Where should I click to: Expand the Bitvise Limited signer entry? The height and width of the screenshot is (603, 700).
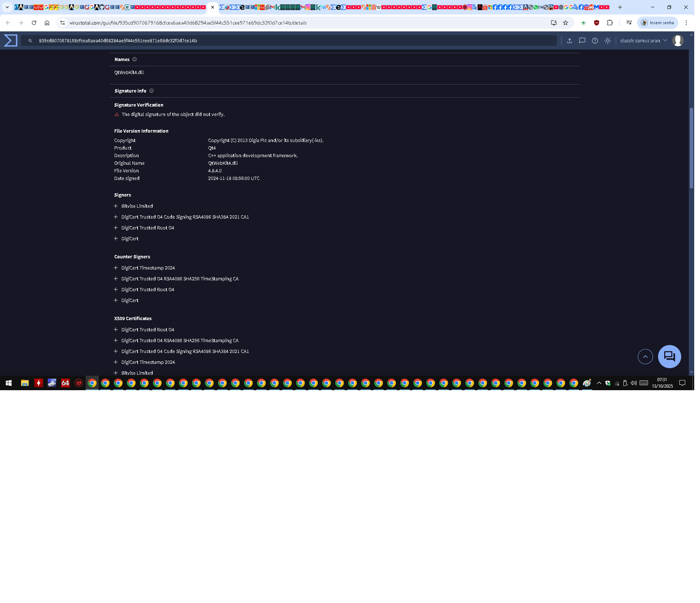(116, 206)
